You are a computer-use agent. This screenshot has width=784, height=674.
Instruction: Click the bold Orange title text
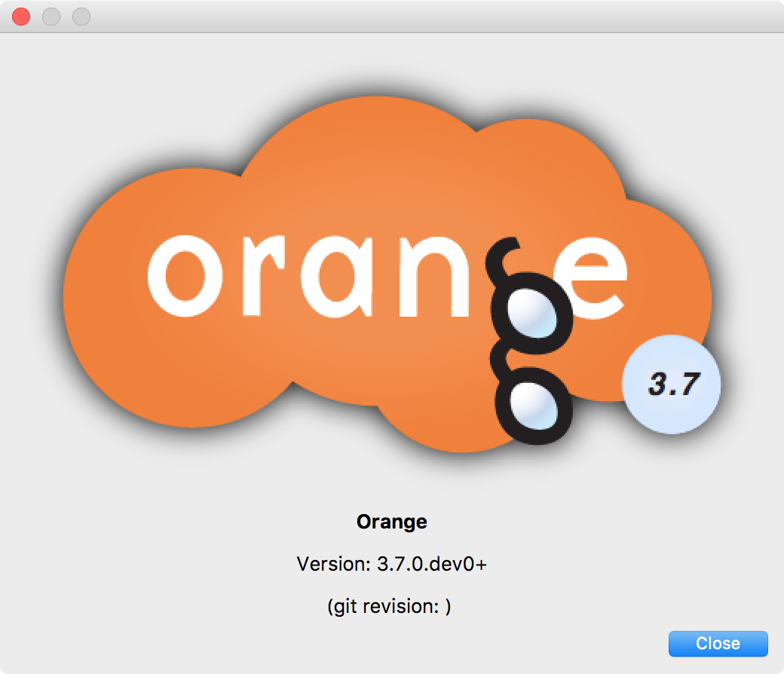click(x=391, y=521)
